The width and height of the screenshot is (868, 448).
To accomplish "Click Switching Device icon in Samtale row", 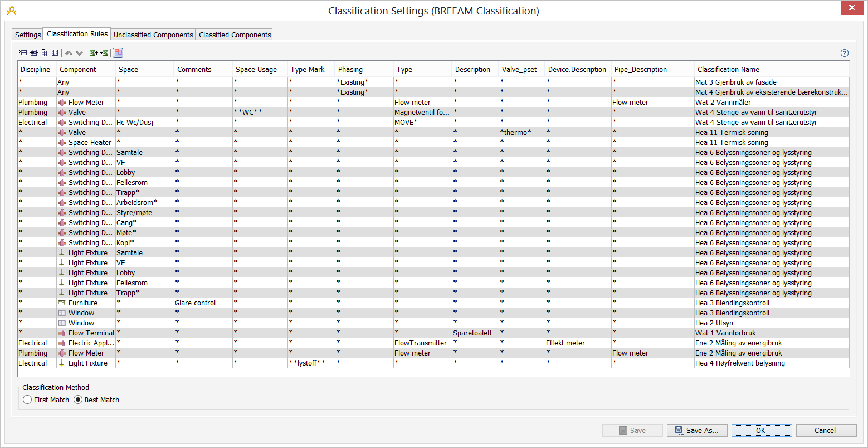I will [x=62, y=153].
